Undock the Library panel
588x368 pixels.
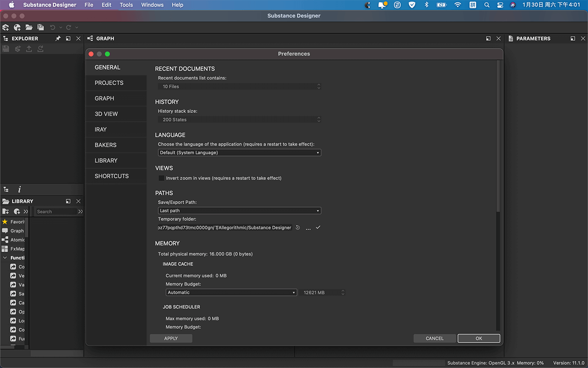pyautogui.click(x=68, y=201)
